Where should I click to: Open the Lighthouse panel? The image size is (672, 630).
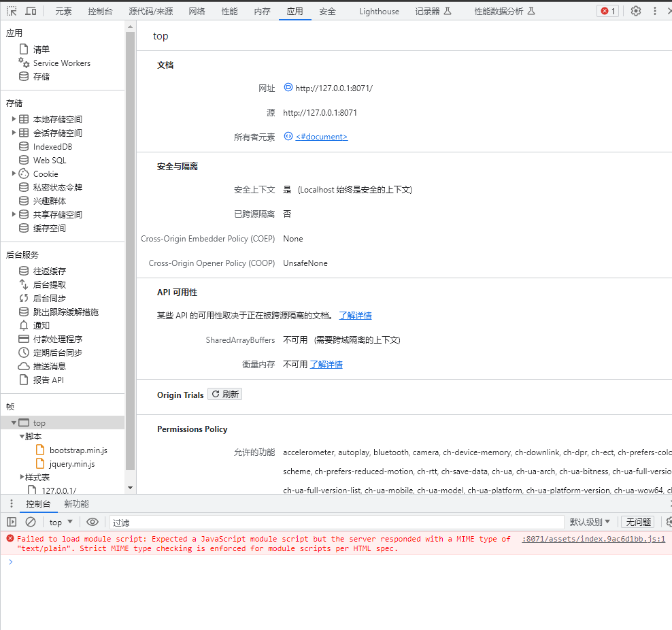379,11
